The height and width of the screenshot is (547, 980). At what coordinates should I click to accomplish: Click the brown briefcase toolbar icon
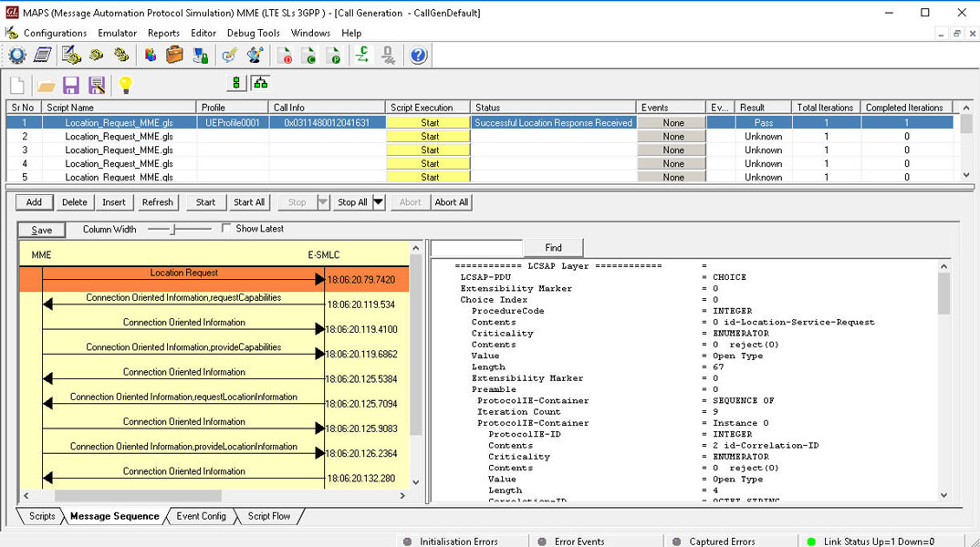pos(175,56)
